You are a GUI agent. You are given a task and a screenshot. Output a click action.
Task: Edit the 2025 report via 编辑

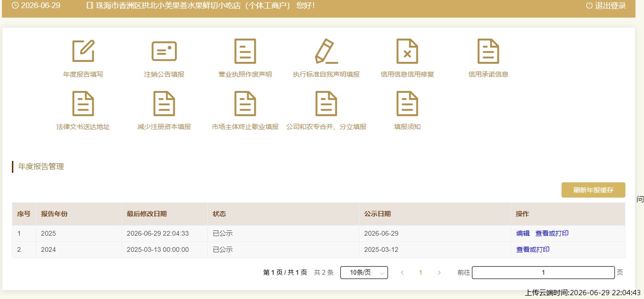pos(523,233)
